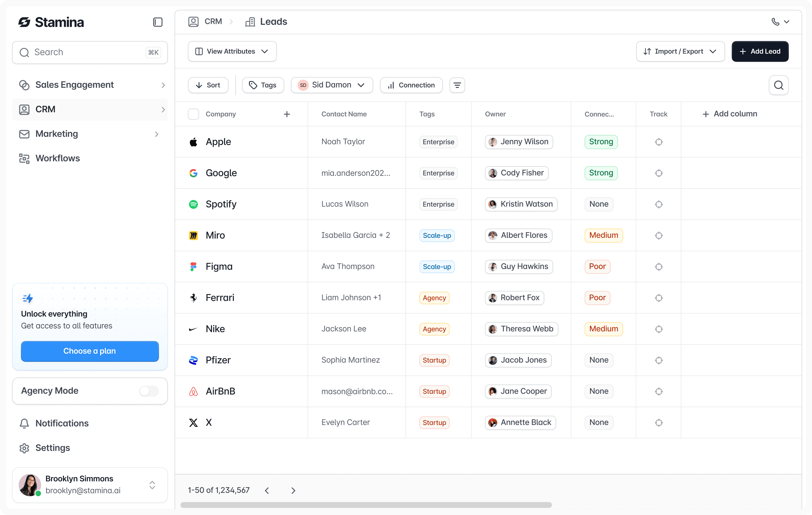
Task: Click plus icon beside Company header
Action: coord(287,114)
